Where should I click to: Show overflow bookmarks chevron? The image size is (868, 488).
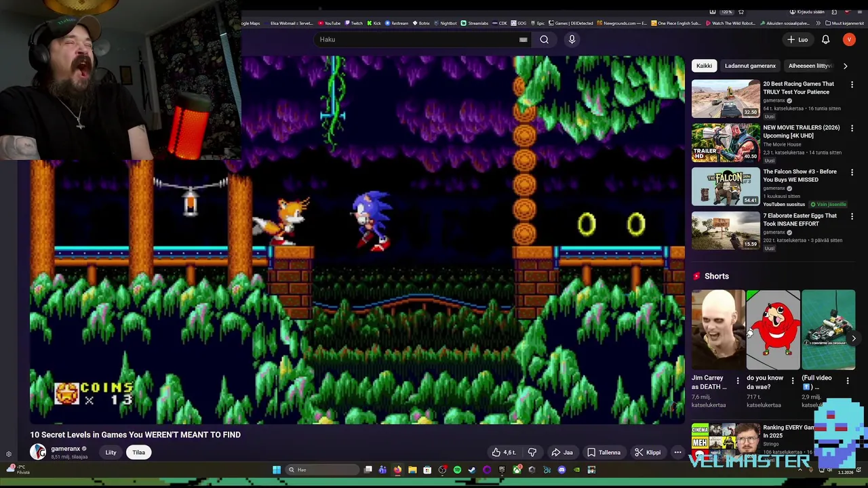(820, 23)
